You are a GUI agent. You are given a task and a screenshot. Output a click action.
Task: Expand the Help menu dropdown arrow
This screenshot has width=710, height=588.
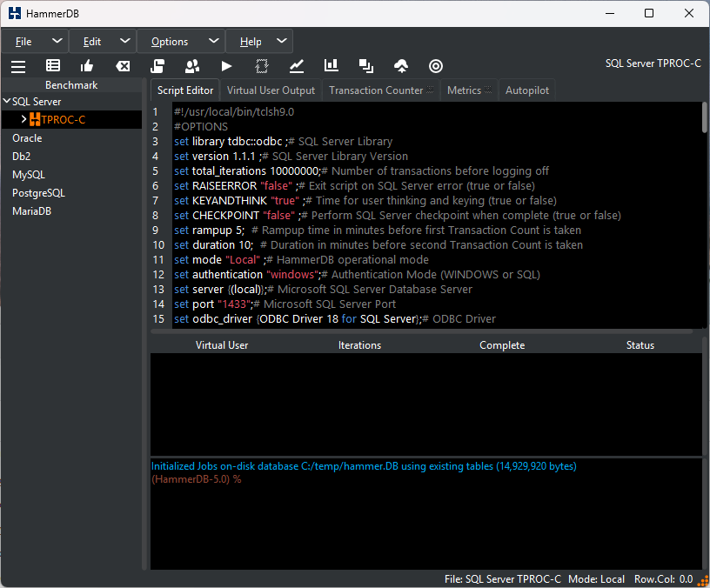coord(282,41)
